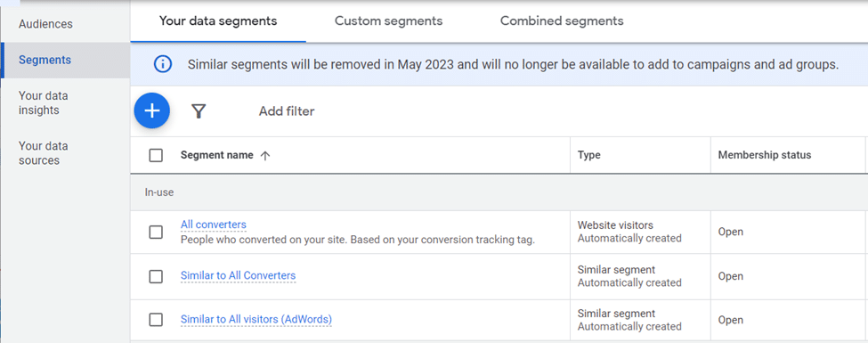Open the Similar to All Converters link
The height and width of the screenshot is (343, 868).
coord(238,275)
